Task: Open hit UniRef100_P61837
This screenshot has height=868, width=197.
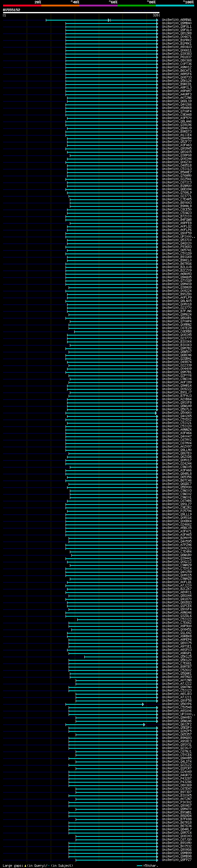Action: coord(177,57)
